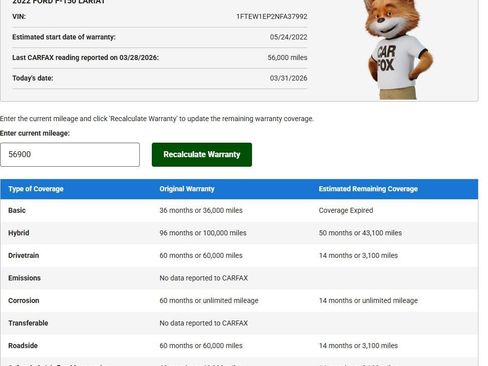Click the Recalculate Warranty button
The width and height of the screenshot is (488, 366).
pos(202,154)
